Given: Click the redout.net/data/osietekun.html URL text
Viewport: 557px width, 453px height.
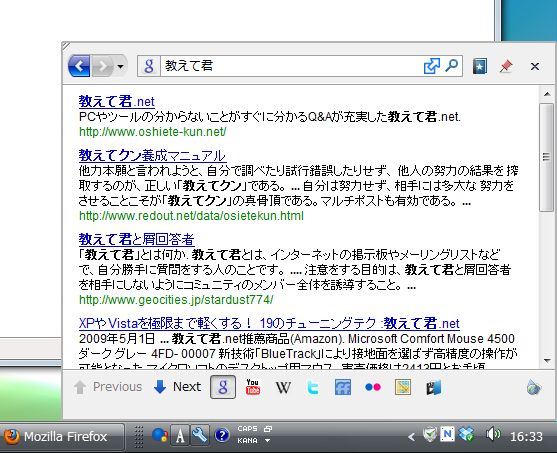Looking at the screenshot, I should pos(191,216).
